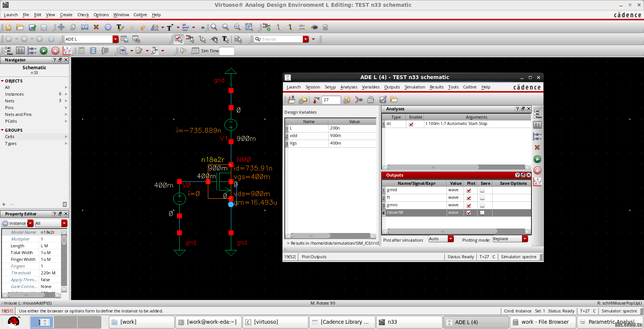
Task: Select the Stretch tool icon
Action: pyautogui.click(x=85, y=27)
